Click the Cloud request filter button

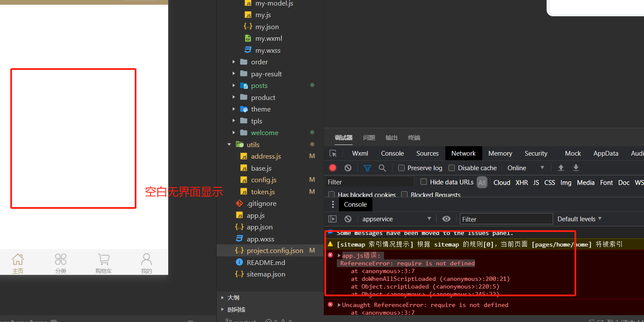[x=502, y=182]
